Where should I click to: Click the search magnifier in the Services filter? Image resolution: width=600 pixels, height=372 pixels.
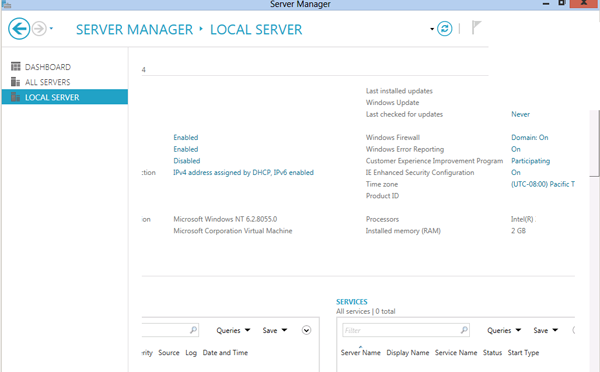point(464,330)
